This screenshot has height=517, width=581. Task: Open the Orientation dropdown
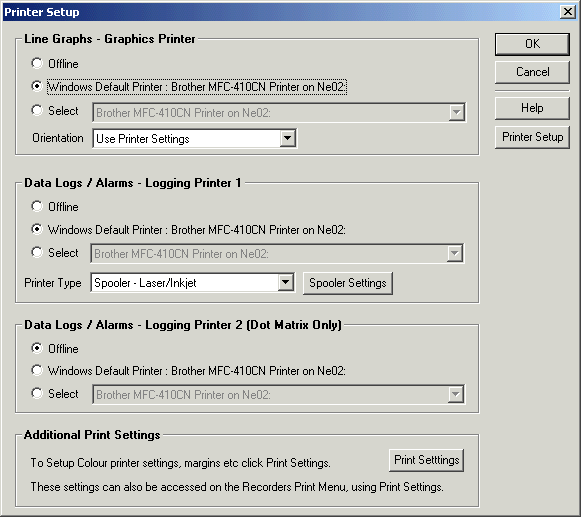(x=288, y=139)
